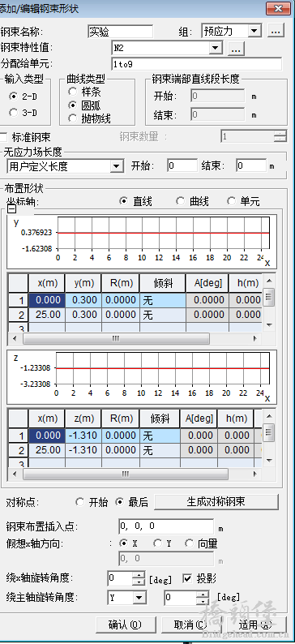Screen dimensions: 295x644
Task: Click the z-table horizontal scrollbar thumb
Action: pyautogui.click(x=126, y=474)
